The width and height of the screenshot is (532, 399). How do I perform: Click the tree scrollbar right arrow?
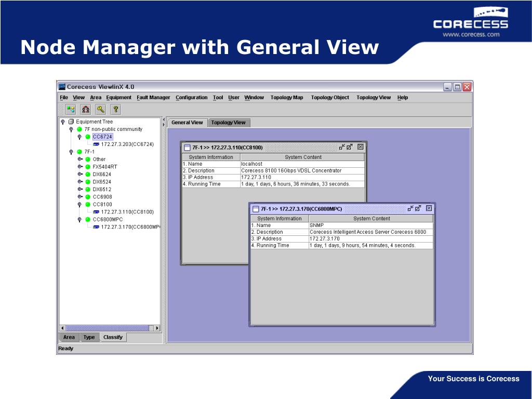(x=157, y=328)
